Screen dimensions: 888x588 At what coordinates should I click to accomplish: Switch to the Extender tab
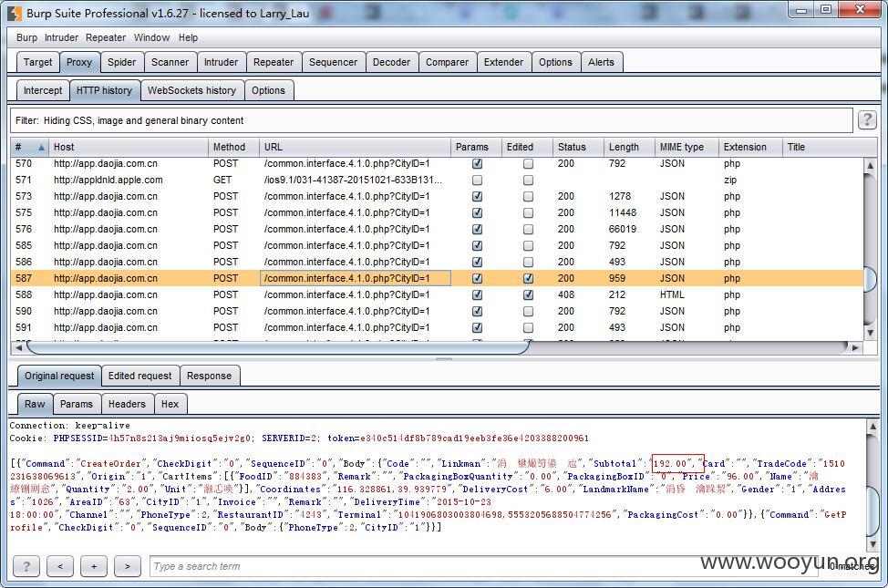coord(503,62)
